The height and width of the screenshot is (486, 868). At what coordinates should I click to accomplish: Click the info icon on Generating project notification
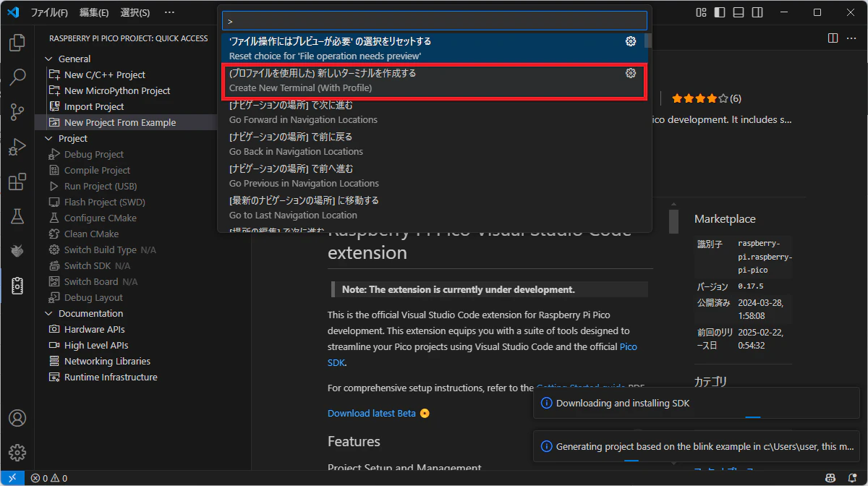pyautogui.click(x=547, y=446)
